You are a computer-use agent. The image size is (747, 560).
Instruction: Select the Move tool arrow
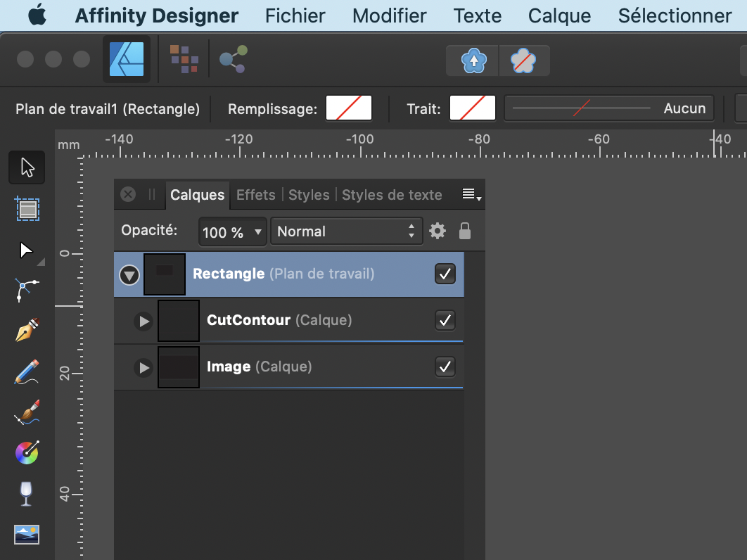pyautogui.click(x=27, y=167)
